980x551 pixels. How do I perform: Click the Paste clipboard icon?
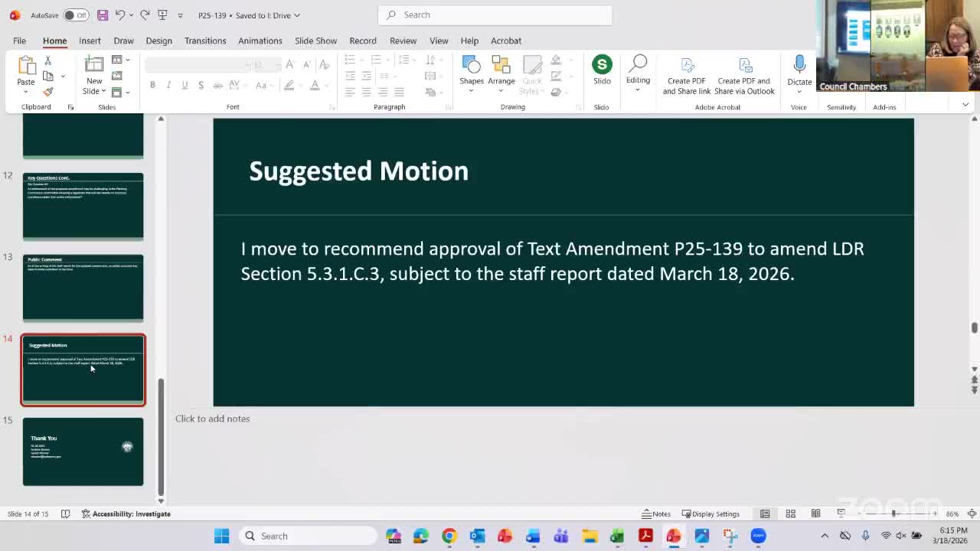[26, 66]
